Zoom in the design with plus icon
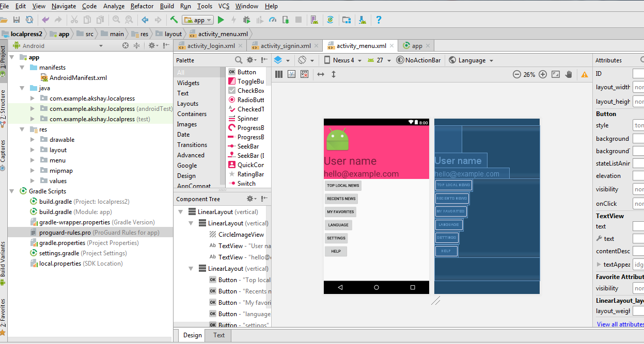 [543, 74]
